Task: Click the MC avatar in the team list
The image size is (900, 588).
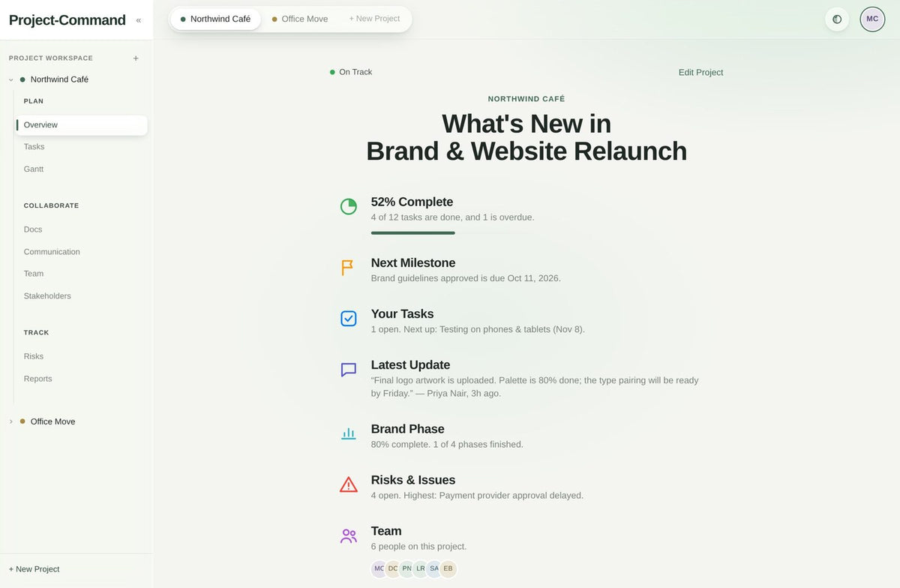Action: (379, 569)
